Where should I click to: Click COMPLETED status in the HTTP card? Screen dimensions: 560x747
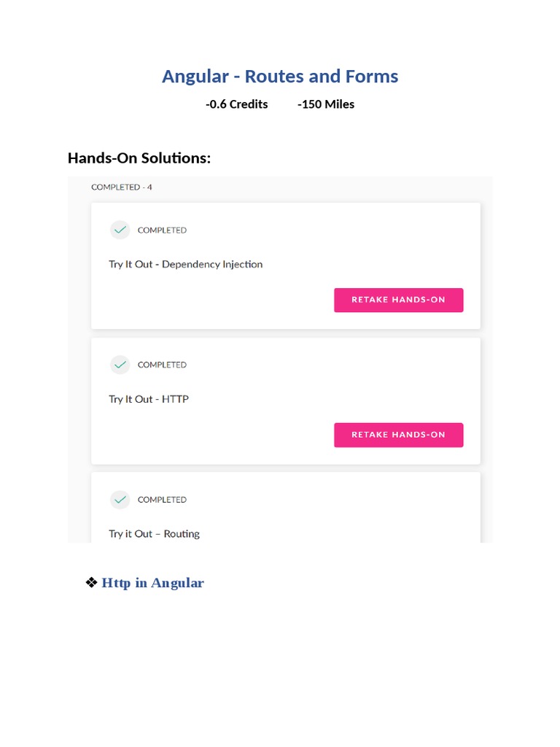tap(162, 365)
